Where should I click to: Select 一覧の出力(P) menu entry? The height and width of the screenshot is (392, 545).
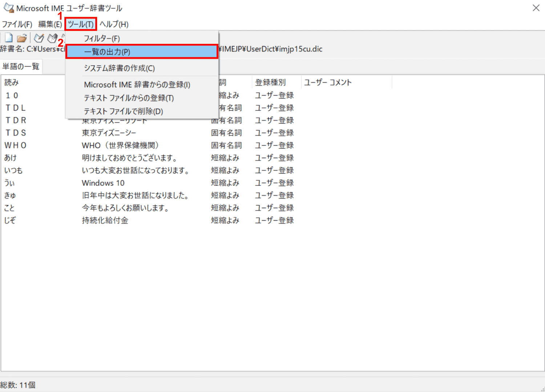(x=142, y=52)
